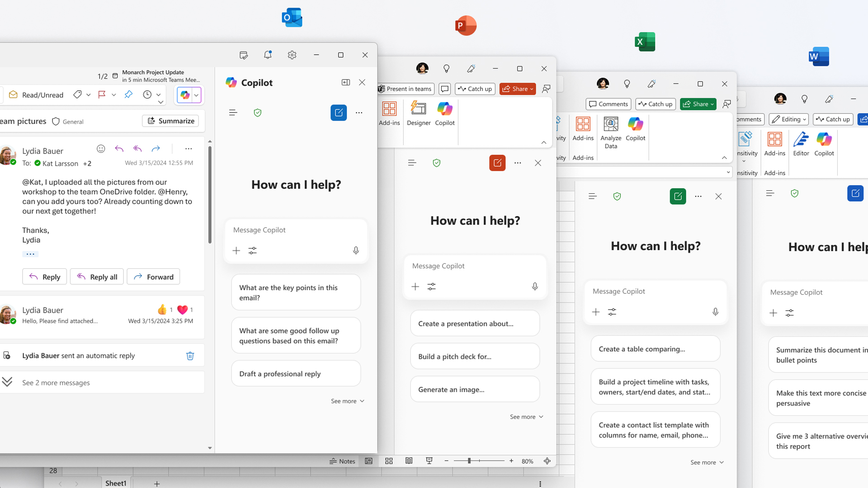Start new chat in Excel Copilot pane
The width and height of the screenshot is (868, 488).
[678, 196]
